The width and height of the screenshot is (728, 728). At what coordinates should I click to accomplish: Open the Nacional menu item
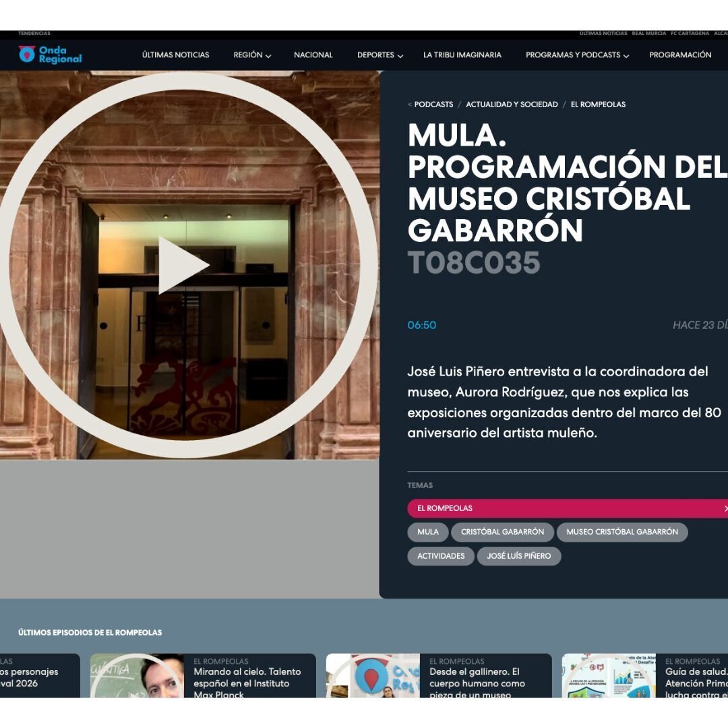point(313,55)
